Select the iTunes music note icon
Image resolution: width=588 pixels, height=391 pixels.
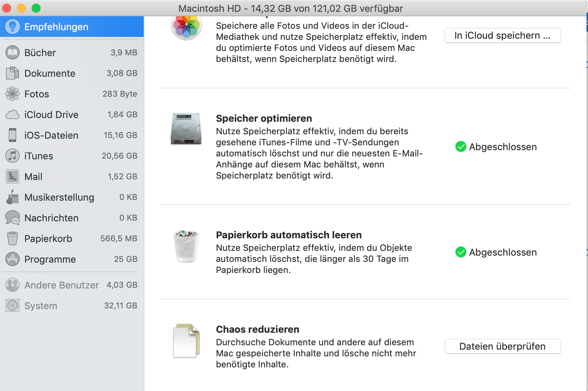point(13,156)
